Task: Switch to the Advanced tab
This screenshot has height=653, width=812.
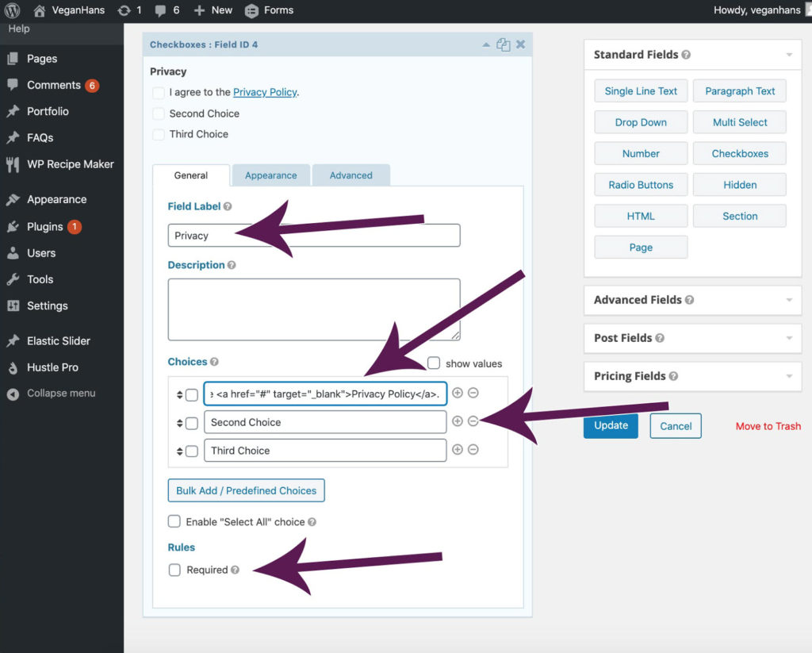Action: click(x=351, y=175)
